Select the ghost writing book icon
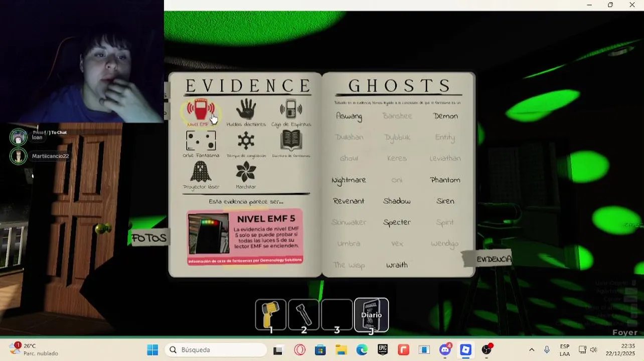 [x=291, y=140]
